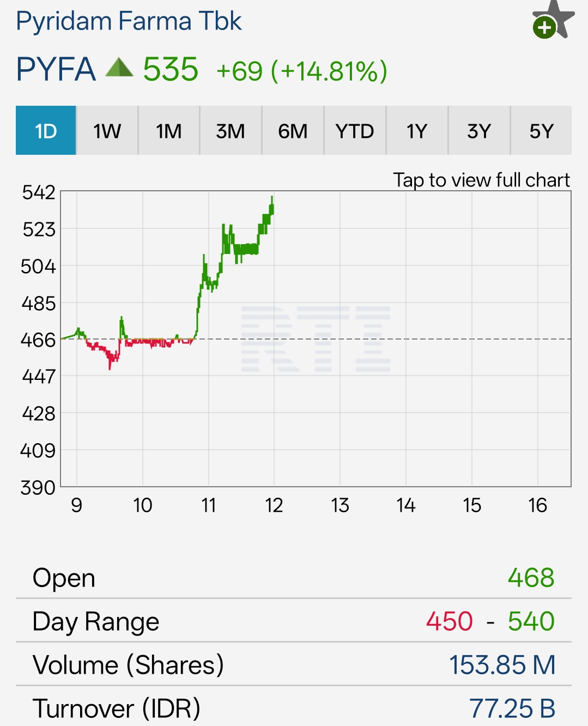
Task: Switch to the 1Y timeframe tab
Action: pos(417,131)
